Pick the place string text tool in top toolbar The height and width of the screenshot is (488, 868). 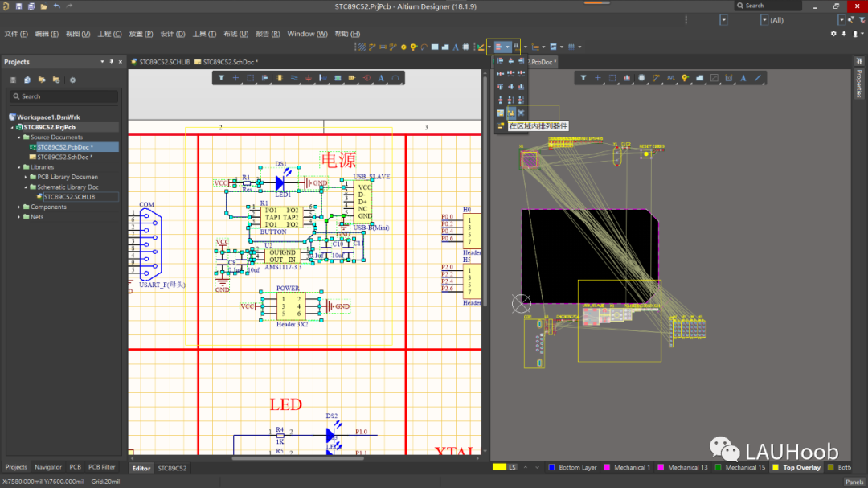point(456,47)
